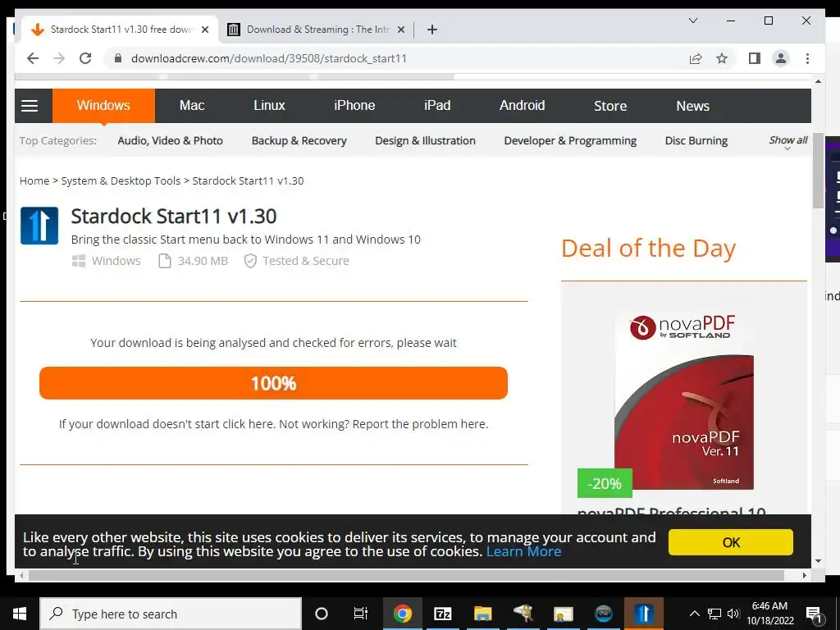This screenshot has width=840, height=630.
Task: Open Chrome three-dot menu
Action: tap(807, 58)
